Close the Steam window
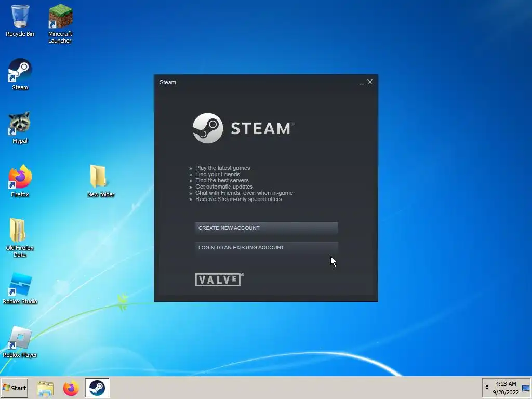 click(x=370, y=82)
